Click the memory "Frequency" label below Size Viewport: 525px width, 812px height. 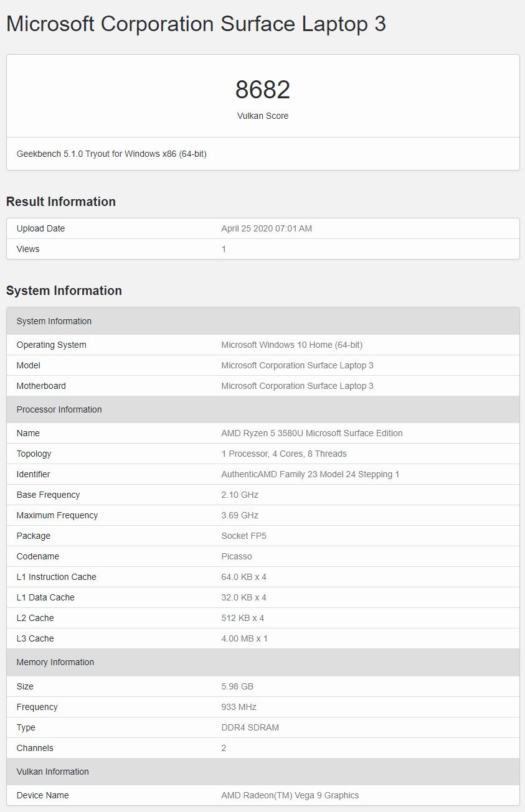tap(37, 707)
